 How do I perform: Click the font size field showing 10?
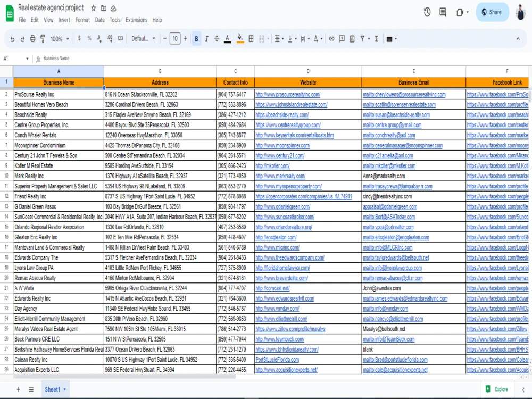[175, 39]
